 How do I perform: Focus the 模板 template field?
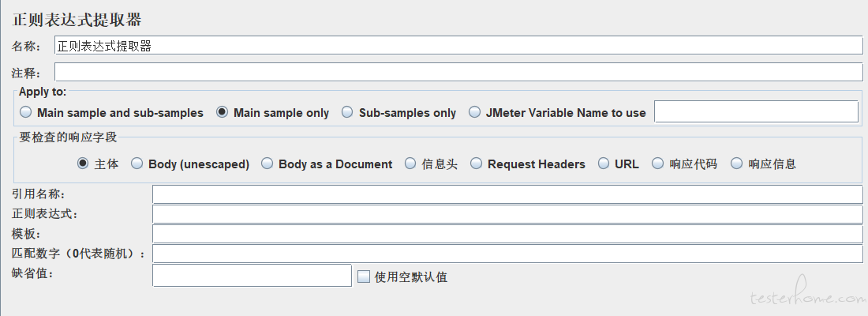coord(507,234)
